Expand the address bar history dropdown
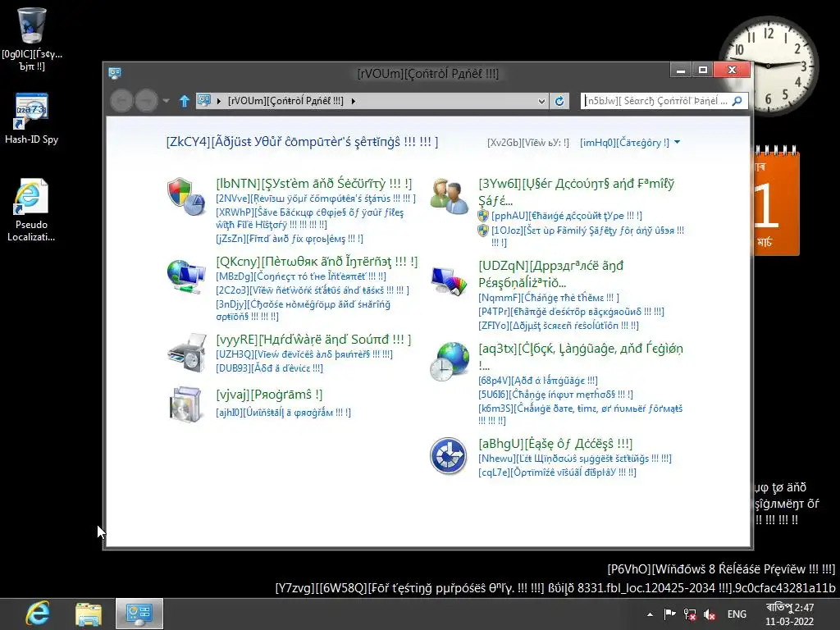Image resolution: width=840 pixels, height=630 pixels. 541,101
